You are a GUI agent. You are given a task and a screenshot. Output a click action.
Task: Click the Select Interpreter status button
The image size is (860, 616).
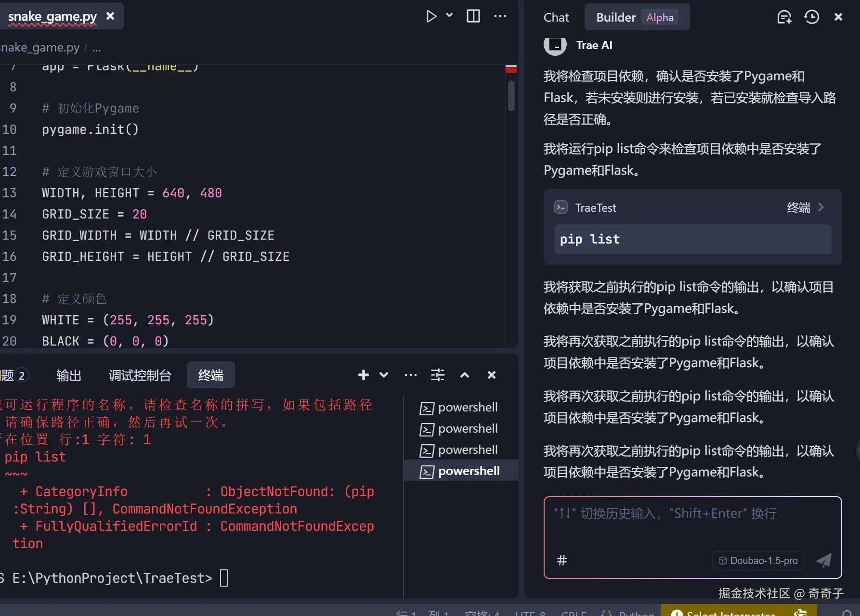click(739, 611)
